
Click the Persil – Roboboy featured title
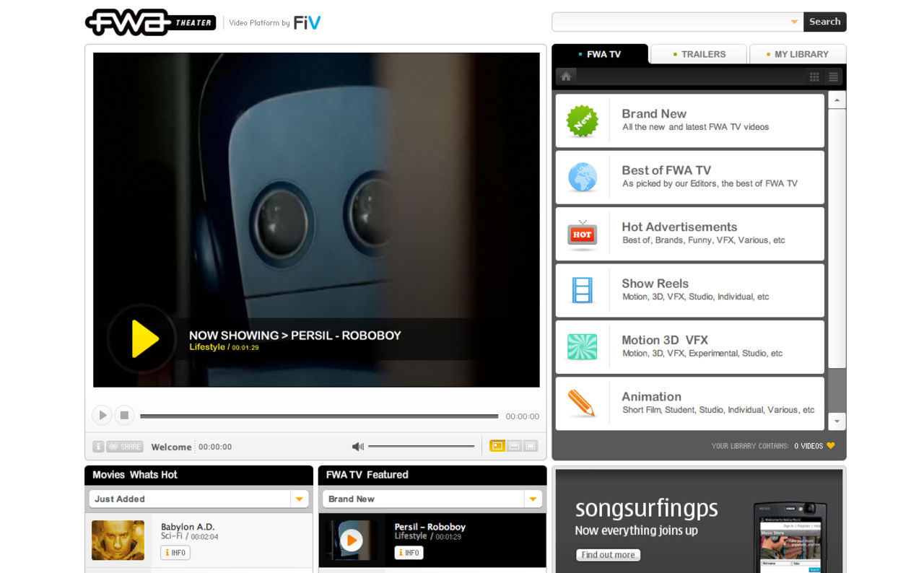pyautogui.click(x=430, y=527)
